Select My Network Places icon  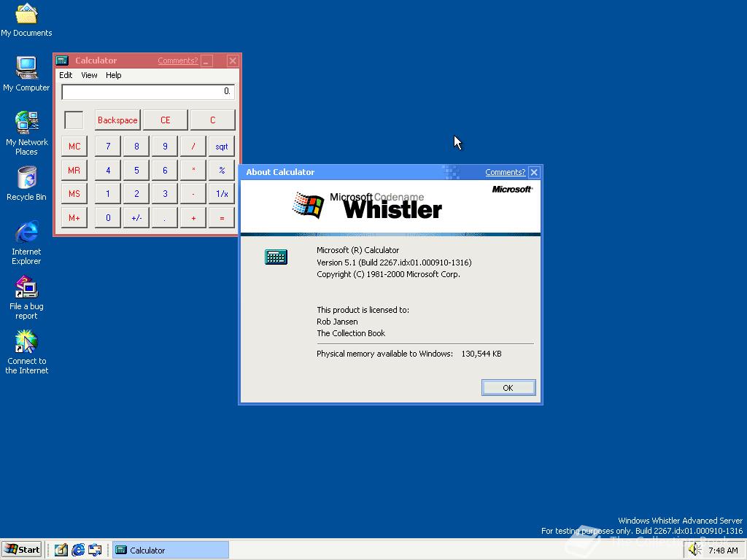pyautogui.click(x=27, y=133)
